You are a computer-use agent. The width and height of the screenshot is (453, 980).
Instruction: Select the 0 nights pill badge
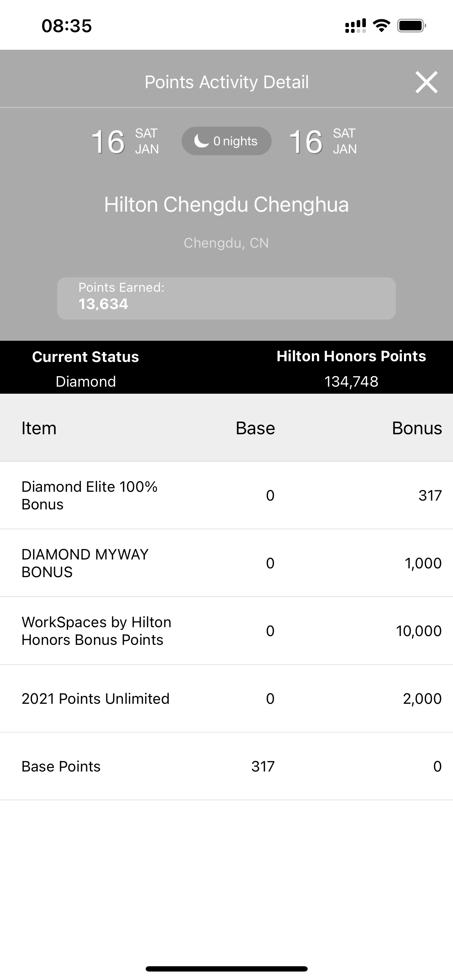[x=226, y=141]
